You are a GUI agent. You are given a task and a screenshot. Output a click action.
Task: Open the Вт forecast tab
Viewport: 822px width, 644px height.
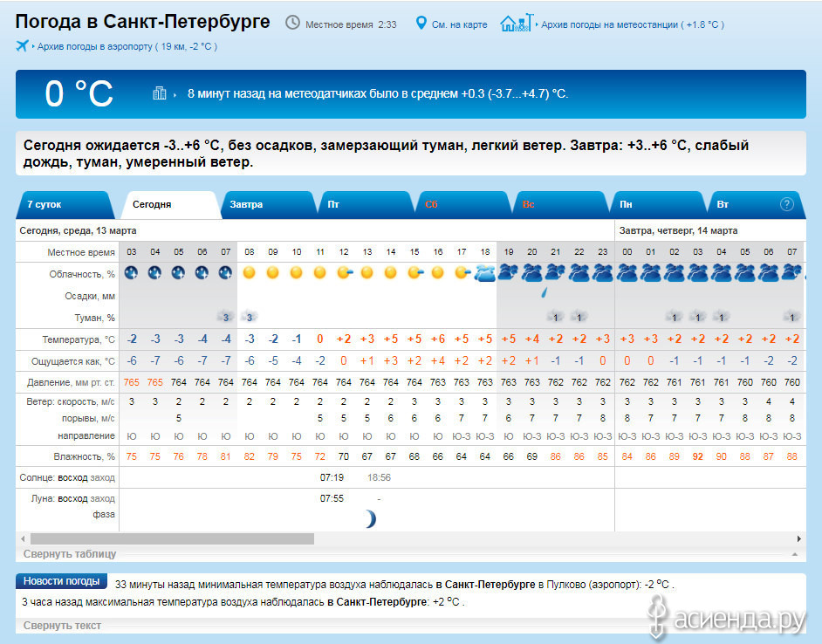tap(756, 204)
